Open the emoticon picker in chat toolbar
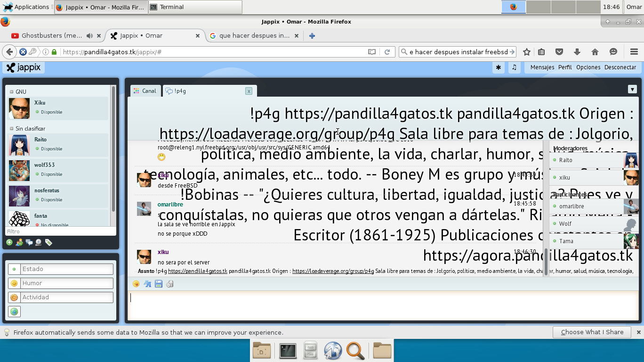 [136, 284]
